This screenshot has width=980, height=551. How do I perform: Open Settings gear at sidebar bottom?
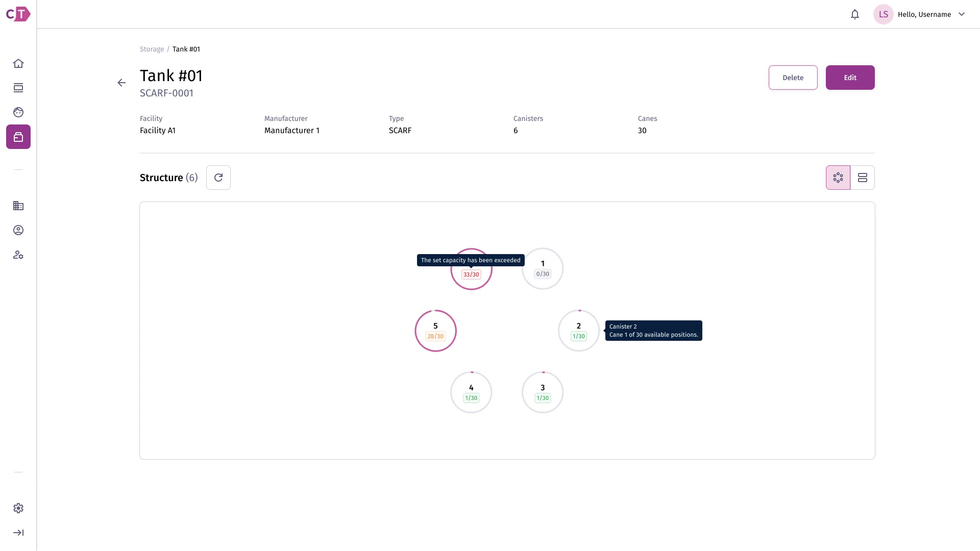[x=18, y=508]
